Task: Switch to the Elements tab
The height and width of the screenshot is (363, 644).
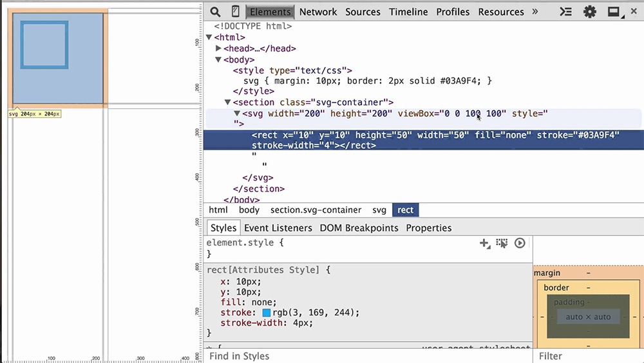Action: click(x=270, y=12)
